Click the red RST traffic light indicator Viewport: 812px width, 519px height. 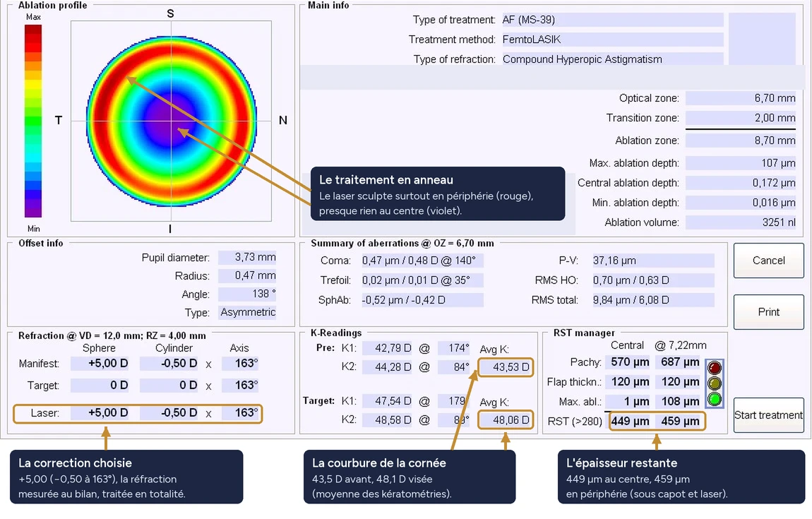coord(715,368)
